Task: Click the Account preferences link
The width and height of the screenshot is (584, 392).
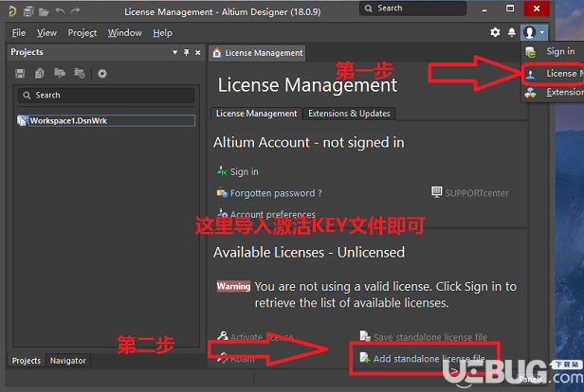Action: 273,214
